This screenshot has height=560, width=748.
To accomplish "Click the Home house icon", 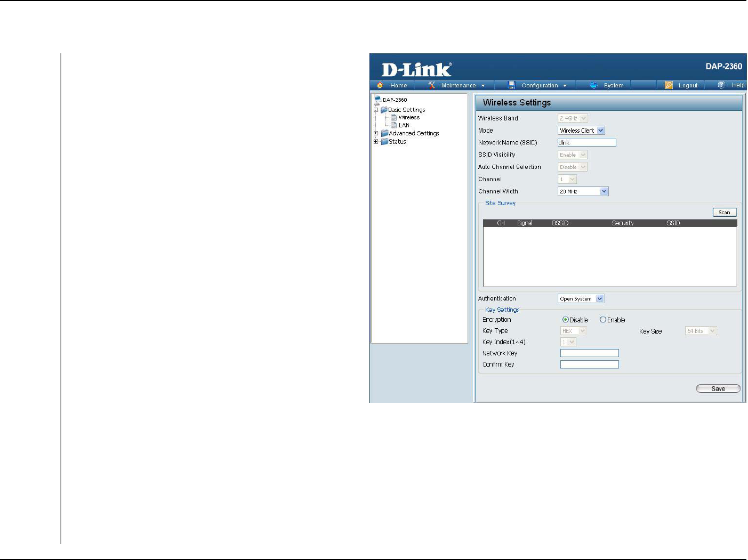I will (x=380, y=85).
